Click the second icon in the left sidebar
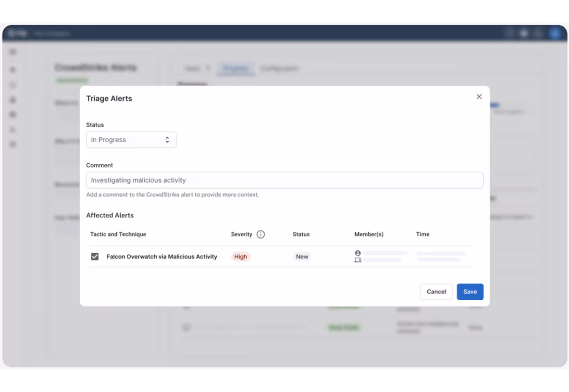Image resolution: width=569 pixels, height=392 pixels. tap(12, 69)
